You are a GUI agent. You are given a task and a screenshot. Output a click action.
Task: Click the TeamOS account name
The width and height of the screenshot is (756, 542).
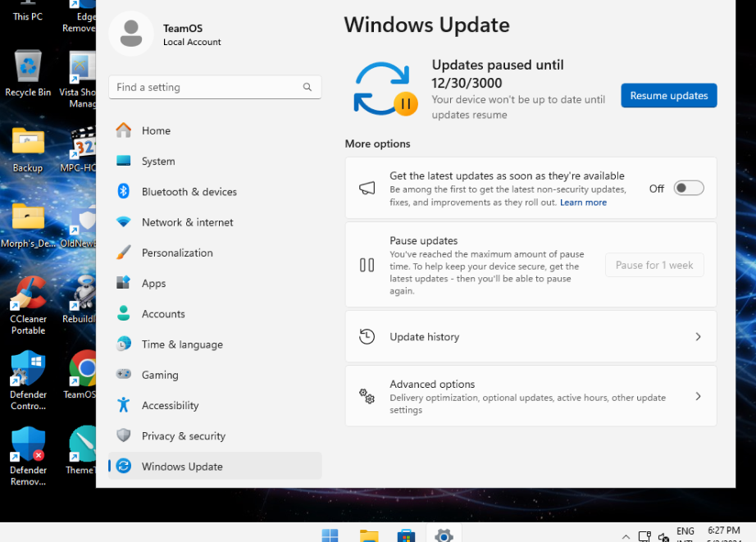pos(183,29)
